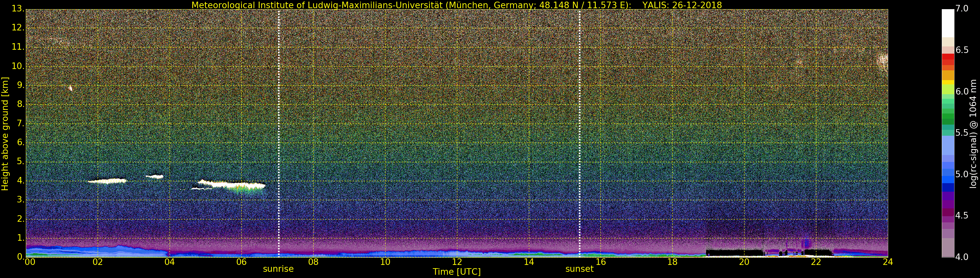Click the "6.0" colorbar tick label
Screen dimensions: 980x278
(962, 91)
